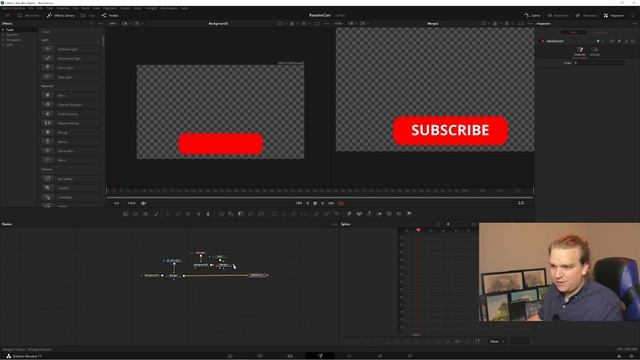Jump to the last frame
Screen dimensions: 640x360
(331, 203)
